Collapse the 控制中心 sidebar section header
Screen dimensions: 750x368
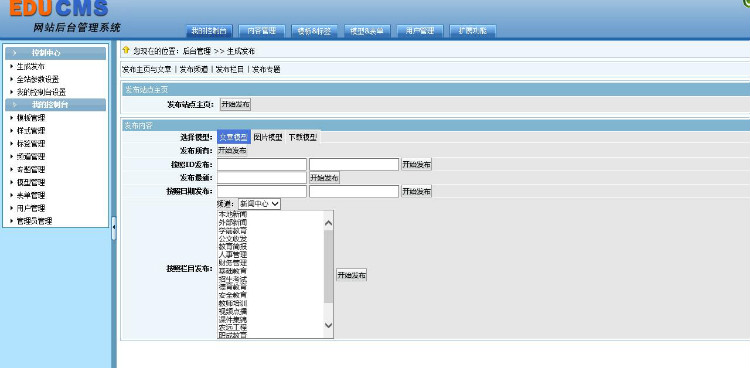tap(55, 53)
